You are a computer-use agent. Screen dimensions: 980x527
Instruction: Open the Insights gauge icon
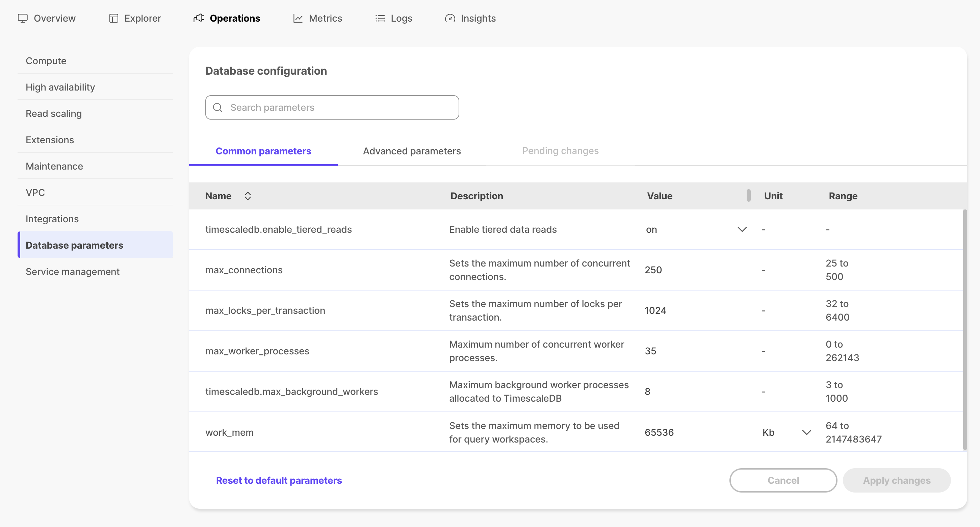450,18
